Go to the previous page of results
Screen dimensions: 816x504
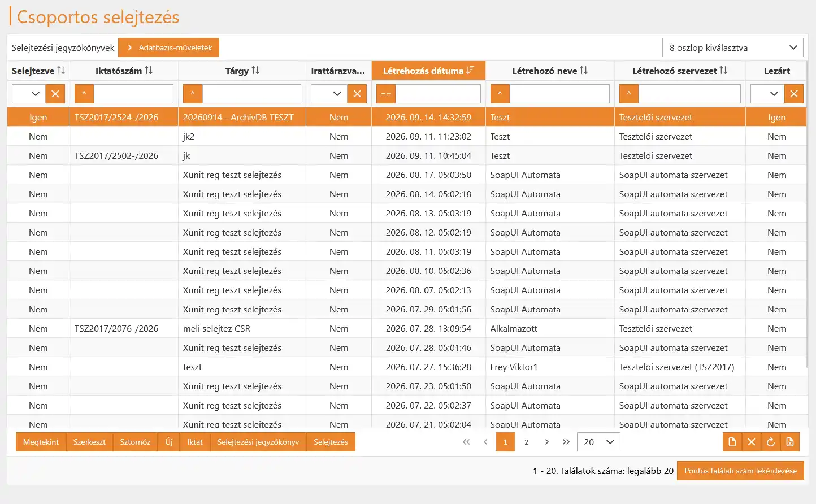point(485,442)
